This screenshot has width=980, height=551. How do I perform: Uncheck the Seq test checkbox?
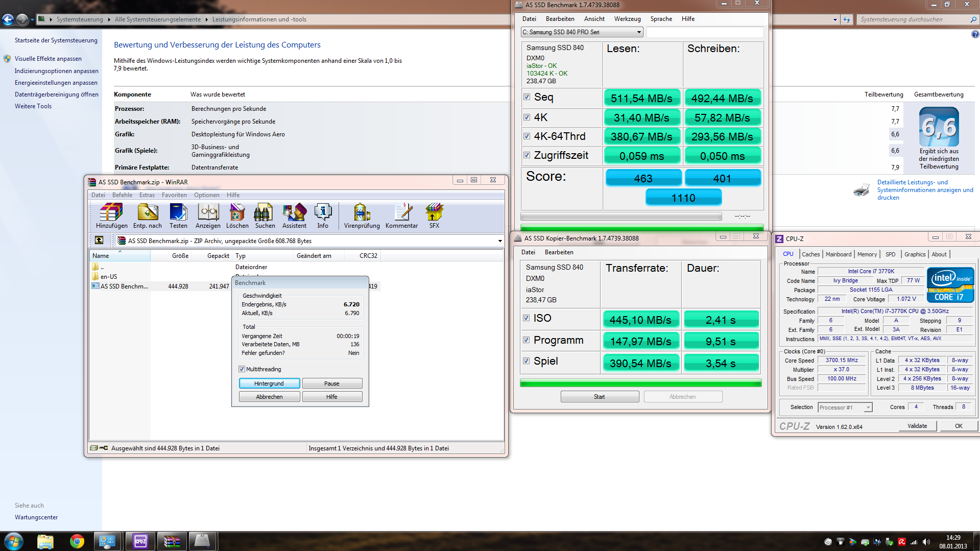click(x=527, y=97)
